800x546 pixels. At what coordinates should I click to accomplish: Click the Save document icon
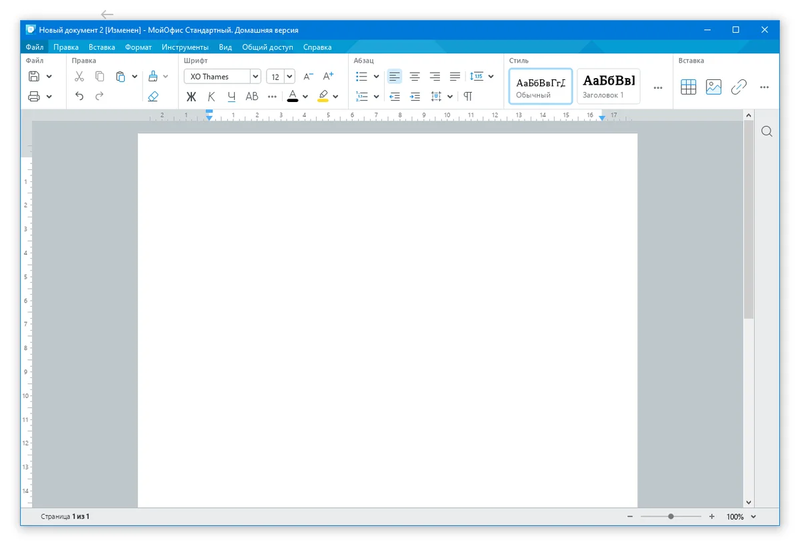[34, 77]
